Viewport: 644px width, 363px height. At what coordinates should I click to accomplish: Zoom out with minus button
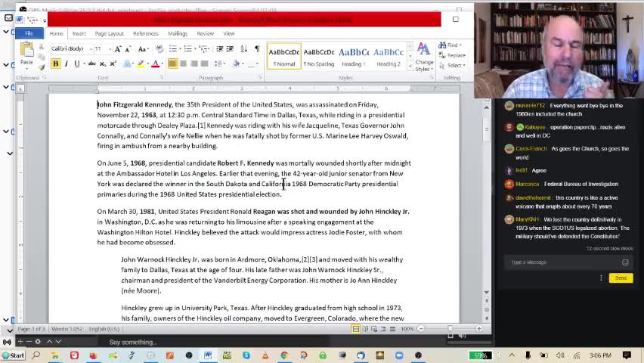tap(420, 329)
